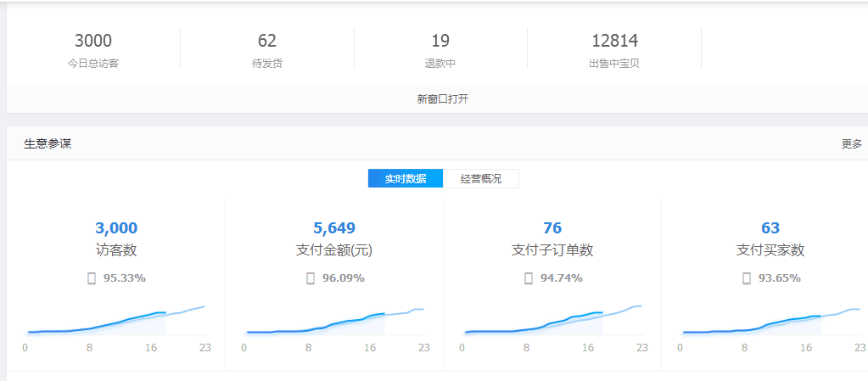Viewport: 868px width, 381px height.
Task: Open 出售中宝贝 count 12814
Action: point(614,41)
